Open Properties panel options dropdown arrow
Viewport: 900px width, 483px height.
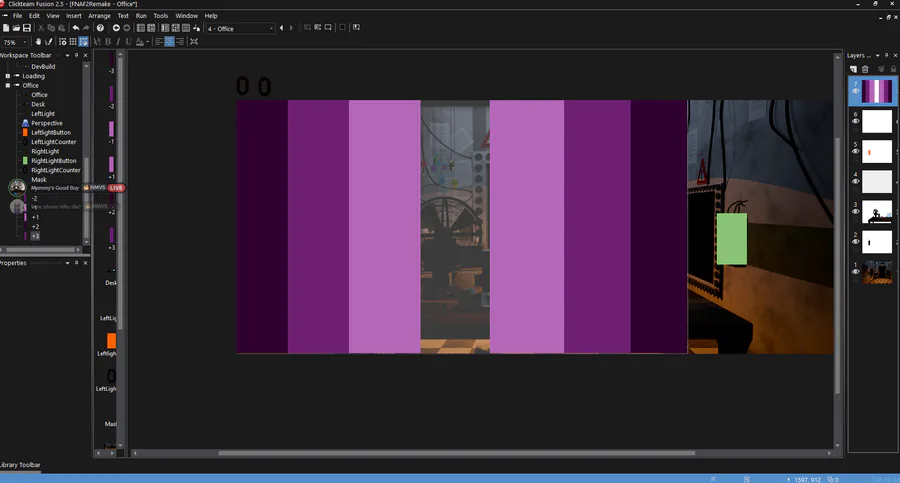(x=67, y=262)
